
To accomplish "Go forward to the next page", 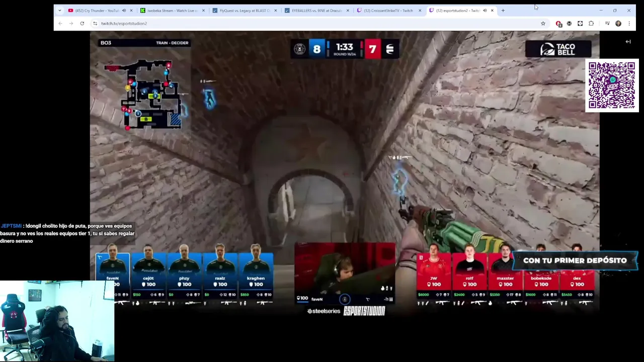I will pyautogui.click(x=71, y=24).
